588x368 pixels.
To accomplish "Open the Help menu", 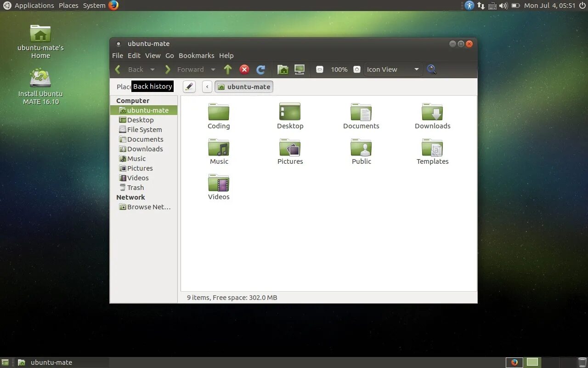I will coord(226,56).
